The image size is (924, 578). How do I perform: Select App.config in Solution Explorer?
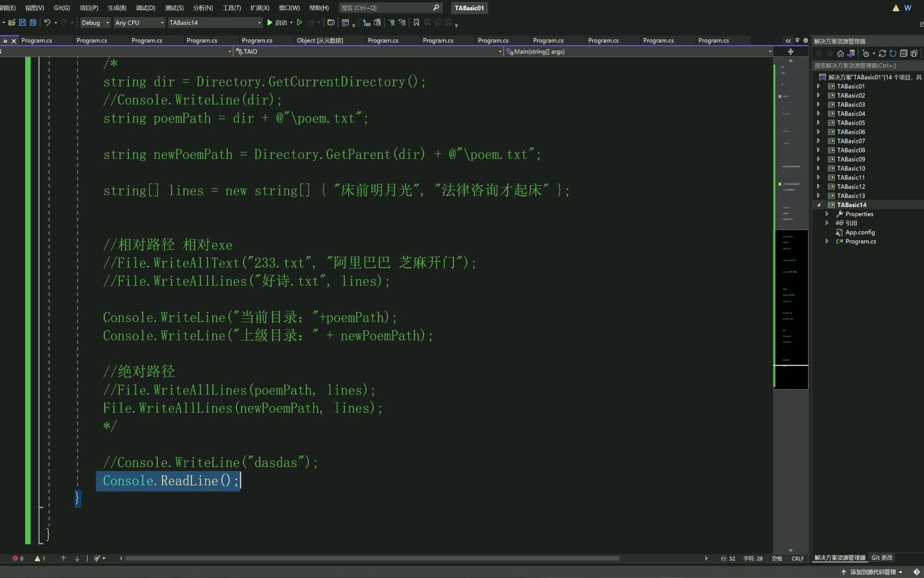click(x=860, y=232)
